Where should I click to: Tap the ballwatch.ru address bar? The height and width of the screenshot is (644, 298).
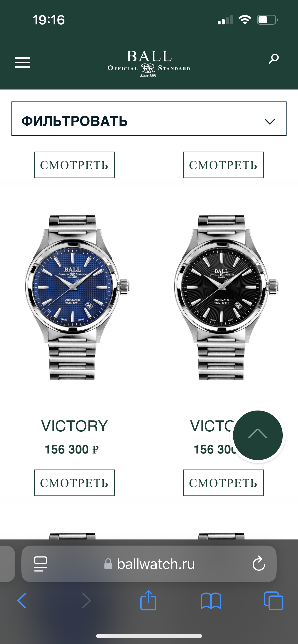pyautogui.click(x=149, y=564)
